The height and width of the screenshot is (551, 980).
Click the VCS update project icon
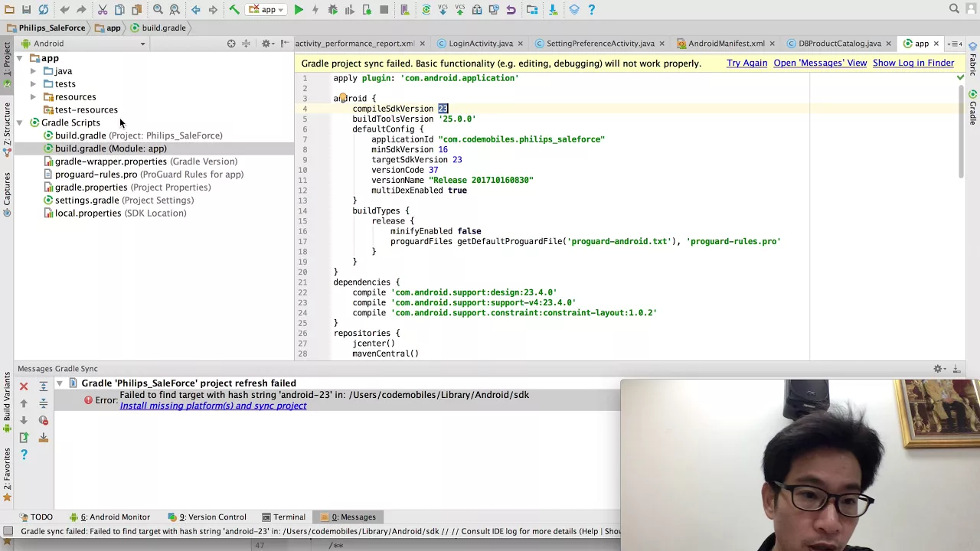tap(443, 10)
